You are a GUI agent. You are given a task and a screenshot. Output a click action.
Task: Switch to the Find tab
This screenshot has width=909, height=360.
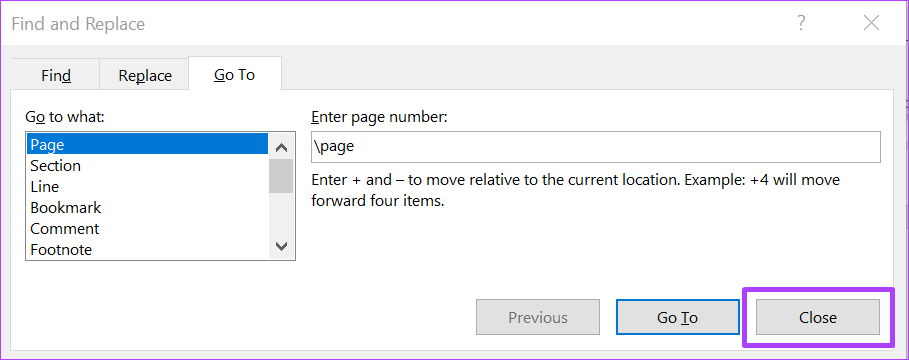coord(56,75)
